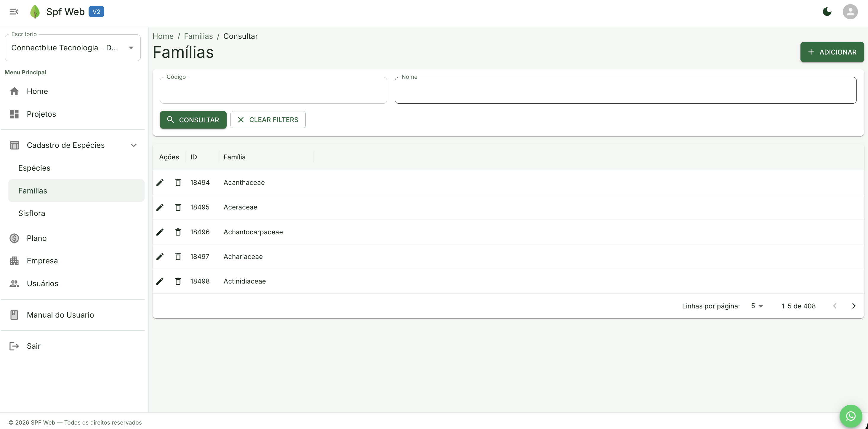
Task: Click the CONSULTAR search button
Action: point(193,120)
